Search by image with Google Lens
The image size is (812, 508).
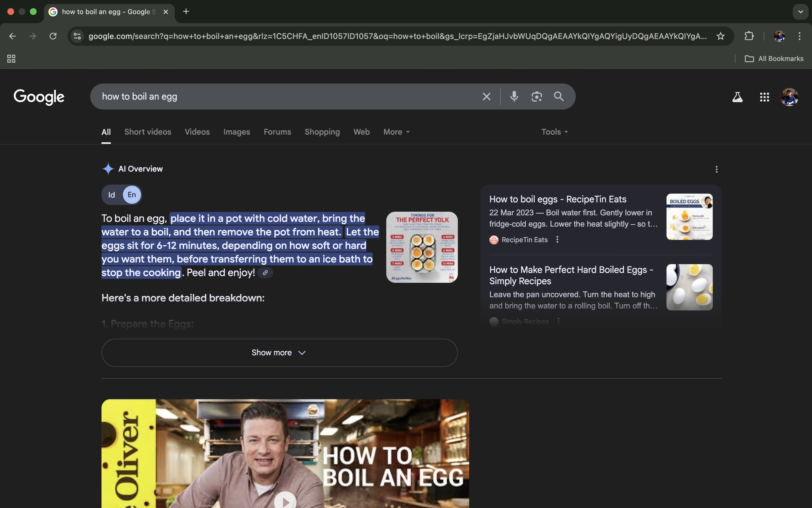pos(537,97)
